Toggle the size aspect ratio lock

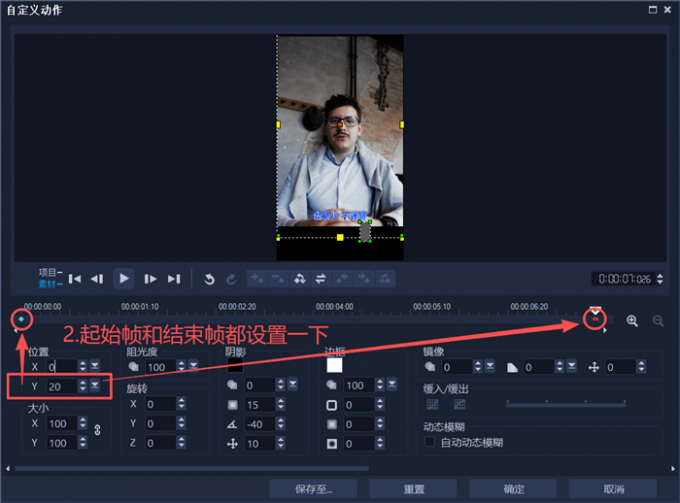[98, 430]
